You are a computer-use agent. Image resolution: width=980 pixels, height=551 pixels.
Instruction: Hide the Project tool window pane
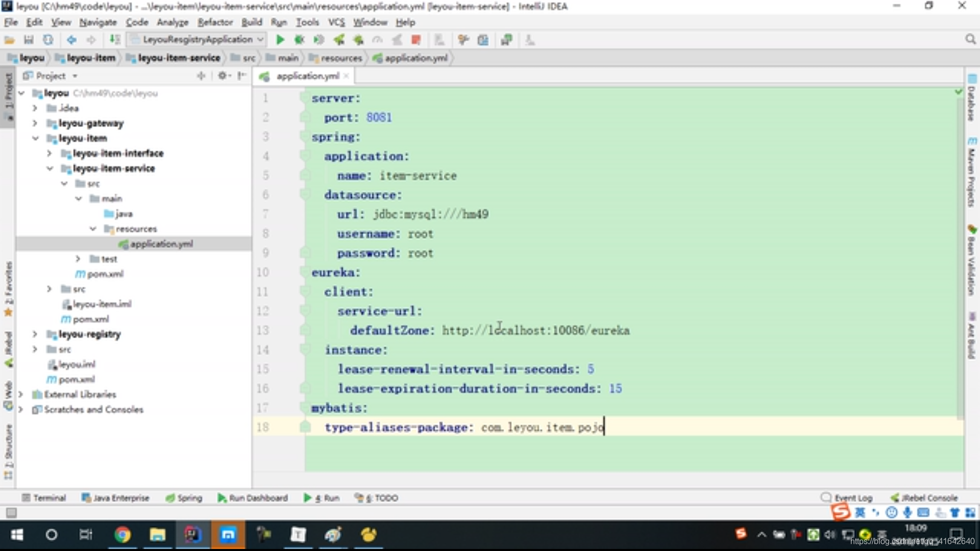coord(242,76)
